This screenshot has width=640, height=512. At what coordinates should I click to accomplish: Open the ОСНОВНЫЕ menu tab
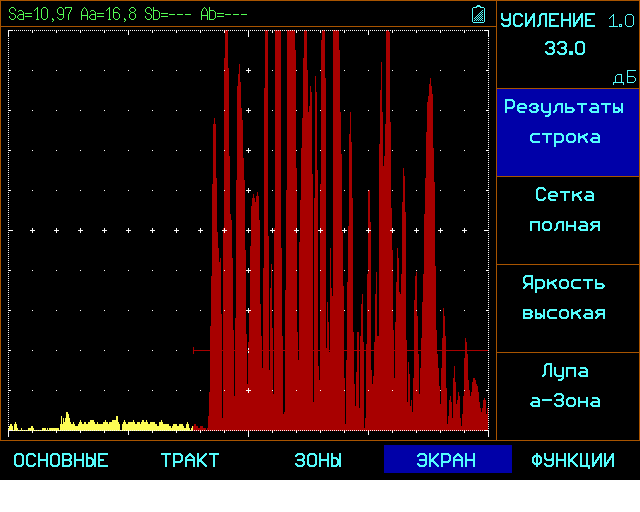(x=61, y=460)
